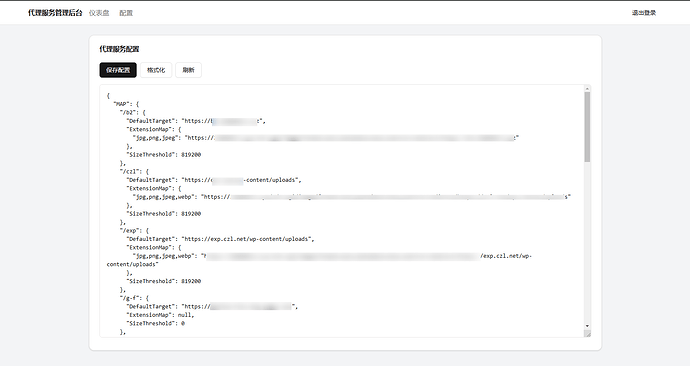Click the "ExtensionMap": null line
The width and height of the screenshot is (690, 366).
click(x=160, y=315)
